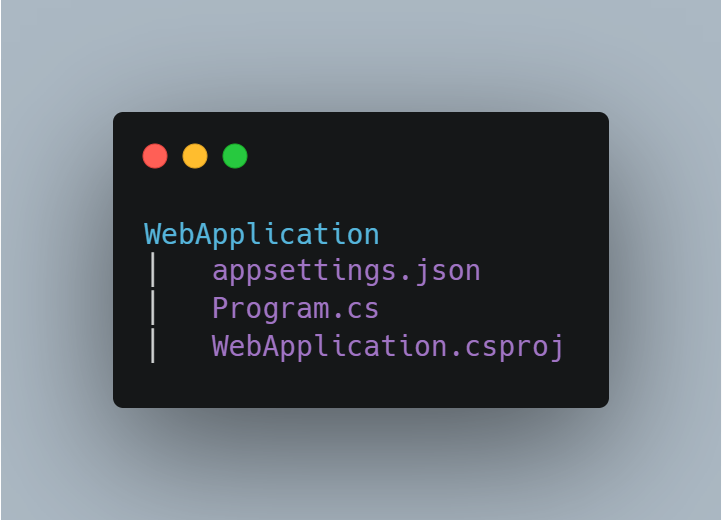Select the blue WebApplication root folder
This screenshot has height=520, width=722.
262,234
